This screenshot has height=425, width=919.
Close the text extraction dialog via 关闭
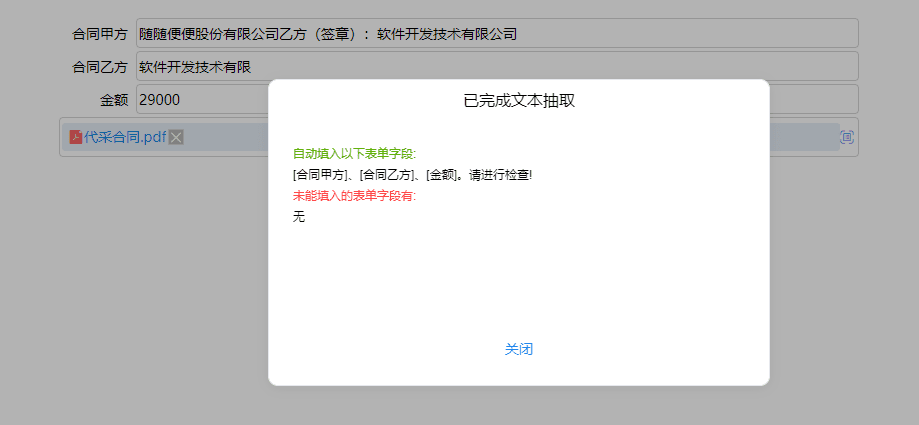coord(519,349)
